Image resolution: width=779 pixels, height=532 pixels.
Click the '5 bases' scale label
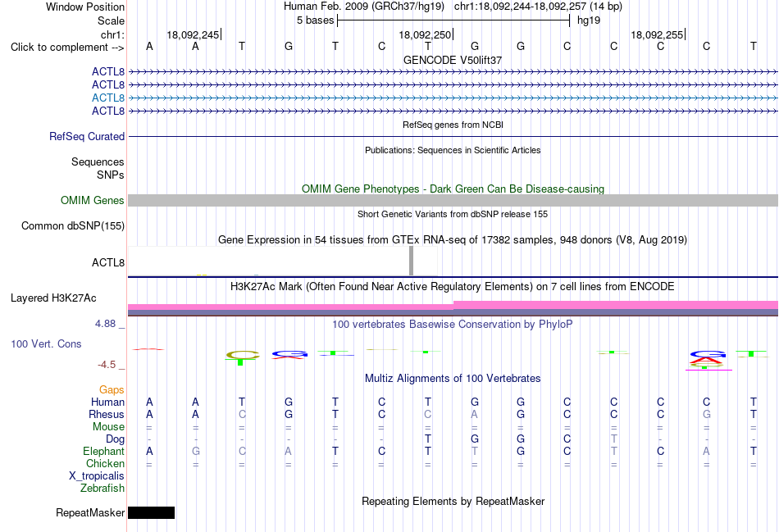(316, 20)
